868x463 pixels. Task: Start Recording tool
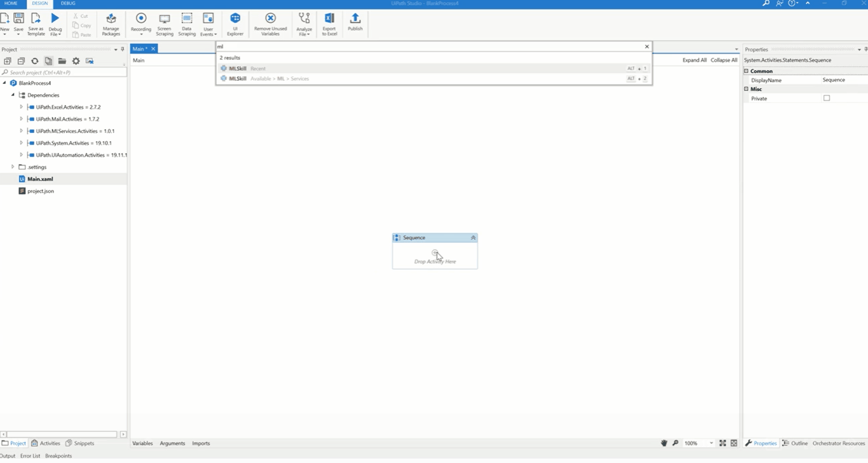141,24
